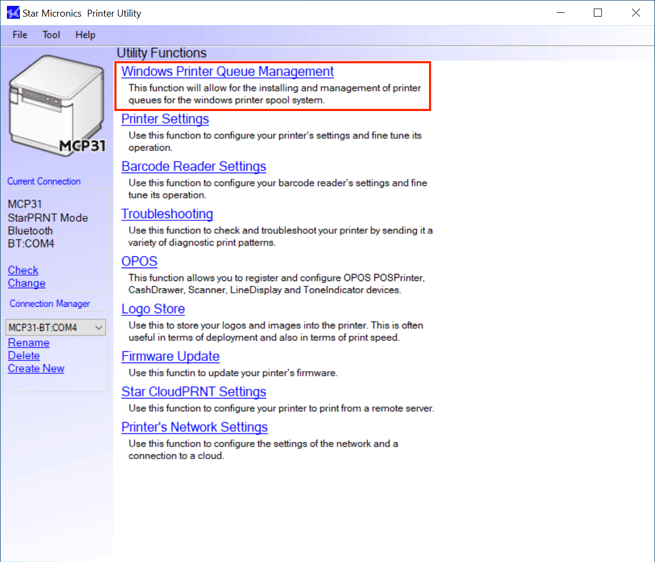Open the Printer Settings function
This screenshot has height=562, width=655.
coord(165,119)
